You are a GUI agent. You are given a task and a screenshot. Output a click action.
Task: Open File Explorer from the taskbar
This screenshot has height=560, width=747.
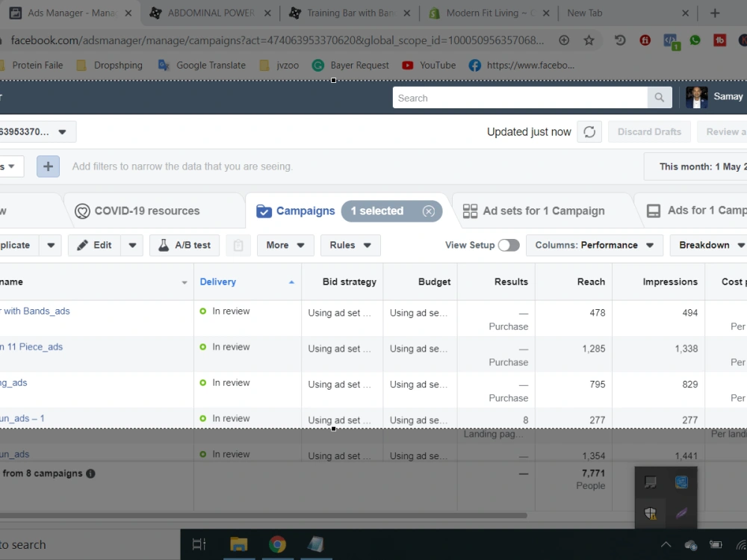pyautogui.click(x=239, y=544)
